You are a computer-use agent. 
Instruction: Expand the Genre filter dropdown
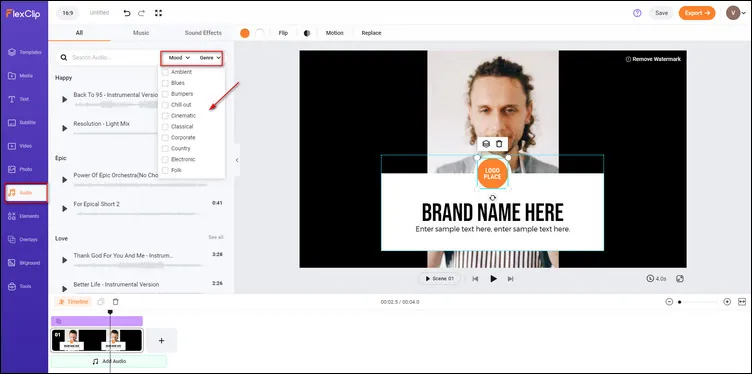pyautogui.click(x=210, y=58)
